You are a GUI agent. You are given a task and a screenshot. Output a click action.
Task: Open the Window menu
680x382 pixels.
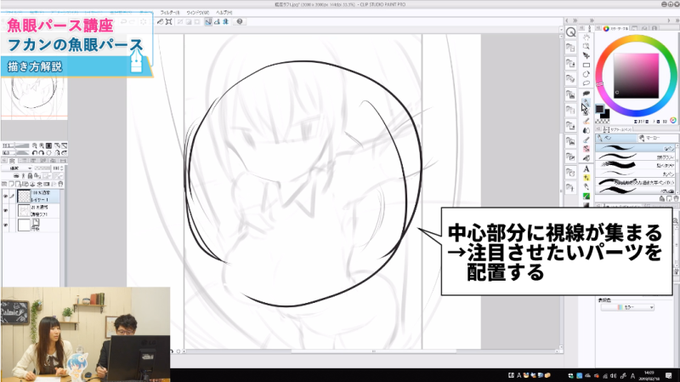[198, 13]
